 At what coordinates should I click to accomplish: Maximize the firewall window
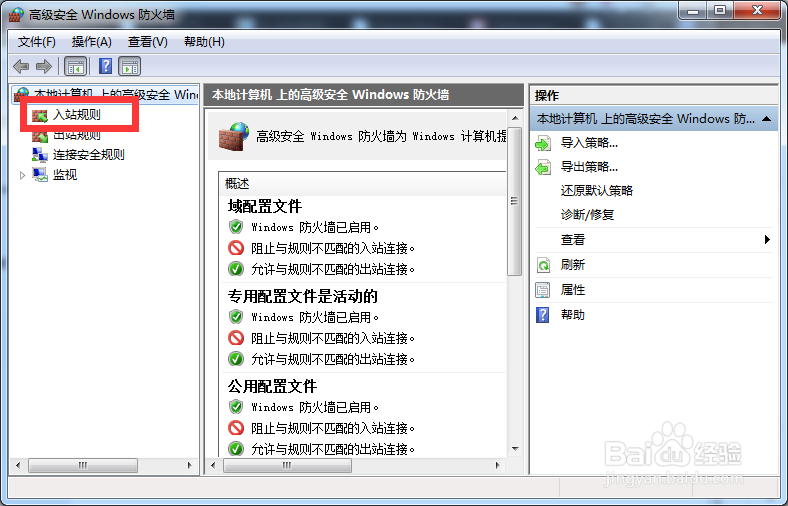(x=720, y=10)
